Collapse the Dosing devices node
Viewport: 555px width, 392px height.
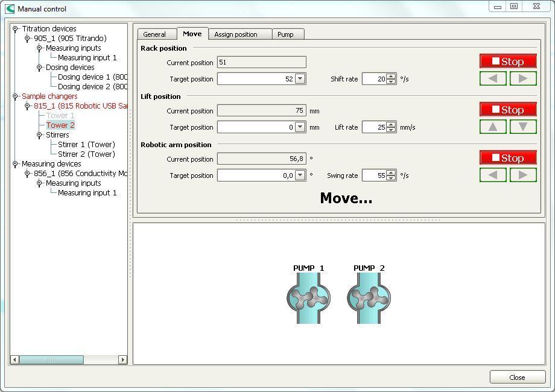[39, 67]
